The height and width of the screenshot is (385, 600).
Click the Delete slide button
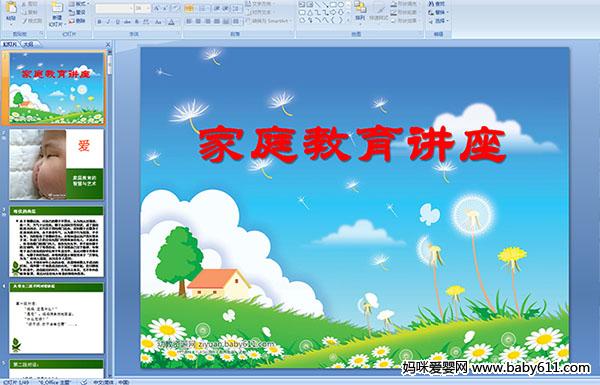tap(77, 21)
